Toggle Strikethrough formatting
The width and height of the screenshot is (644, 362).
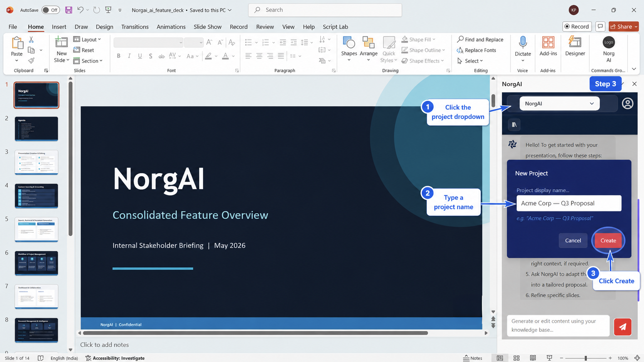(x=161, y=56)
